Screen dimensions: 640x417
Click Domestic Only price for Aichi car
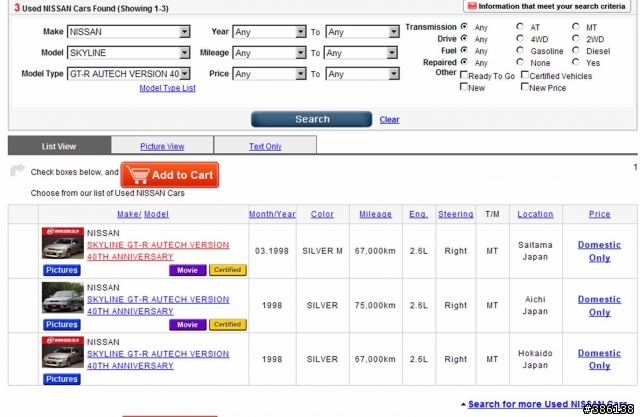point(600,306)
